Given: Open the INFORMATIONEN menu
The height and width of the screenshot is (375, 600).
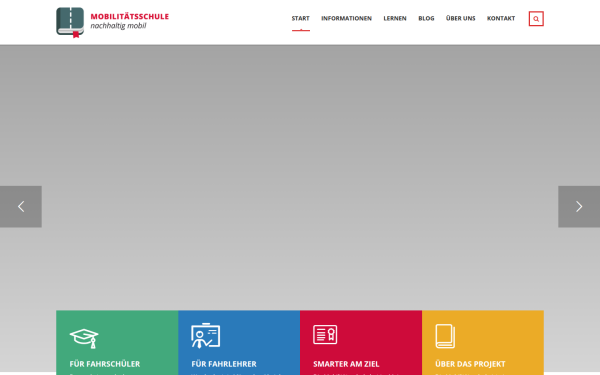Looking at the screenshot, I should [x=346, y=18].
